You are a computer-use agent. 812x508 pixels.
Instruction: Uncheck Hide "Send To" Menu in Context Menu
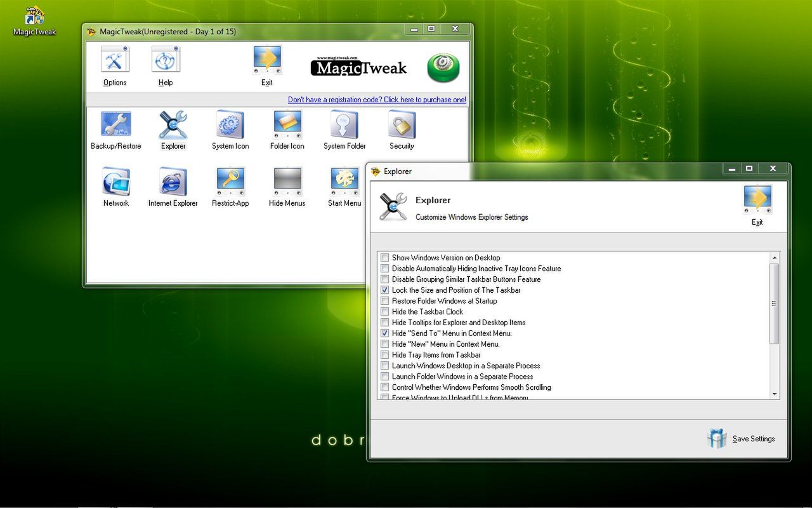[x=384, y=333]
